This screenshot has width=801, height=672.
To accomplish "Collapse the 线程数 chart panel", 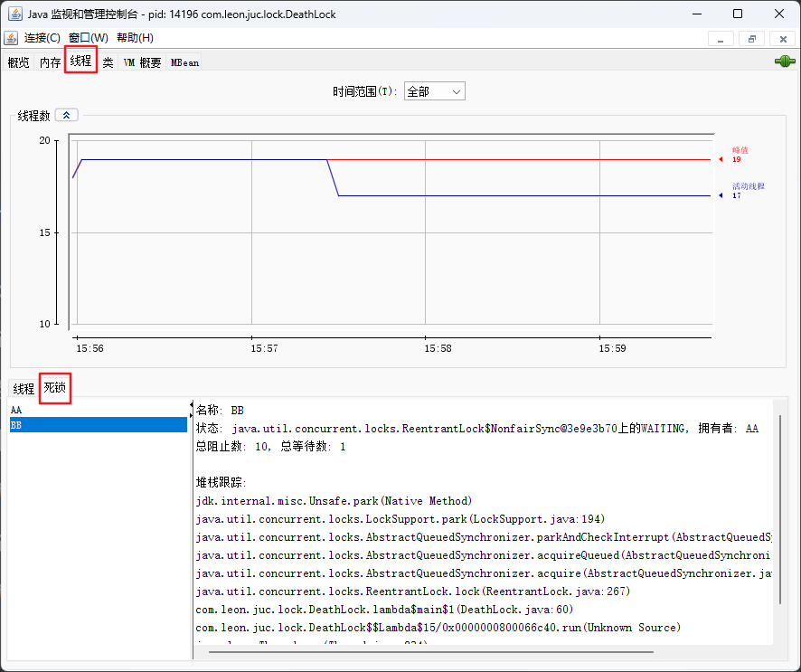I will pos(67,115).
